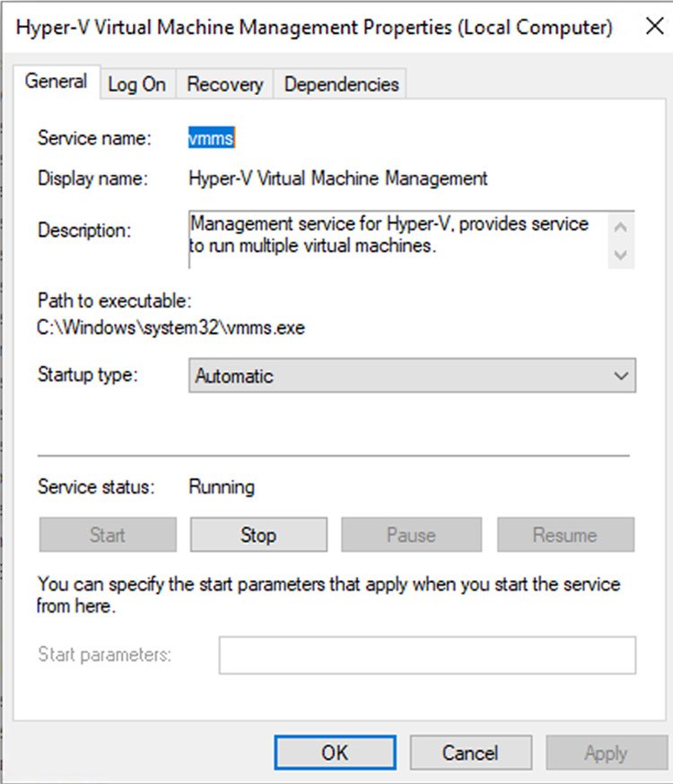The image size is (673, 784).
Task: Click the General tab
Action: (x=57, y=81)
